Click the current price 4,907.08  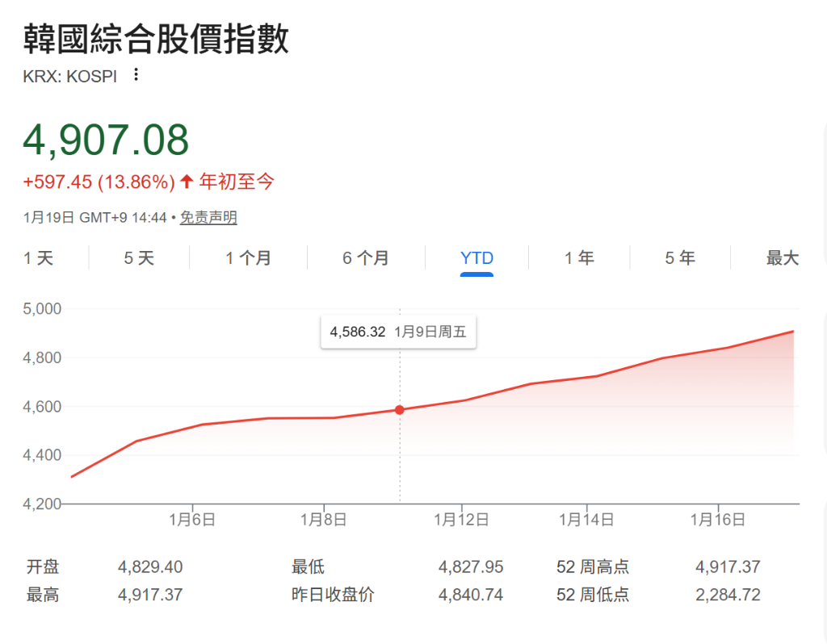point(106,140)
